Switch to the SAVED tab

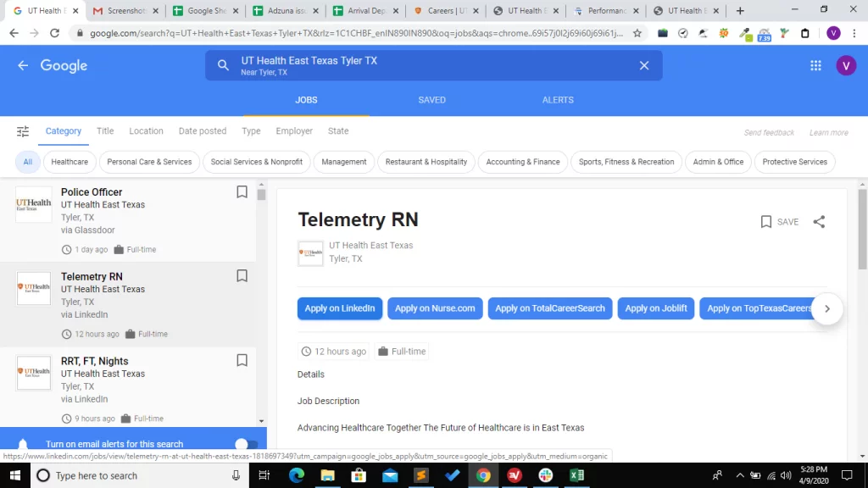(431, 100)
